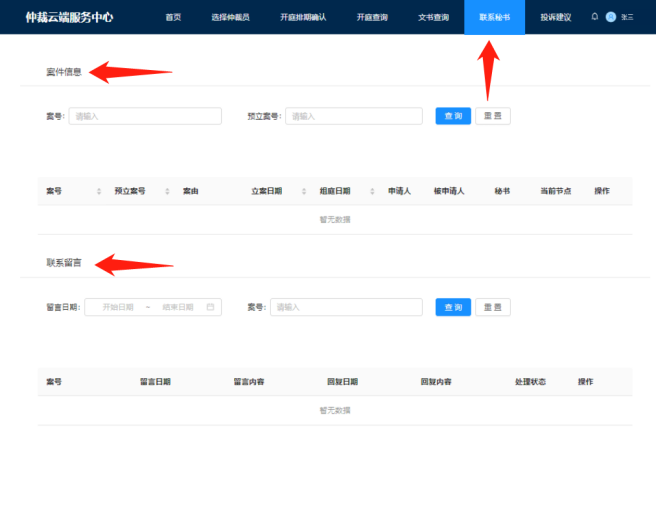
Task: Open 开庭查询 menu item
Action: 372,17
